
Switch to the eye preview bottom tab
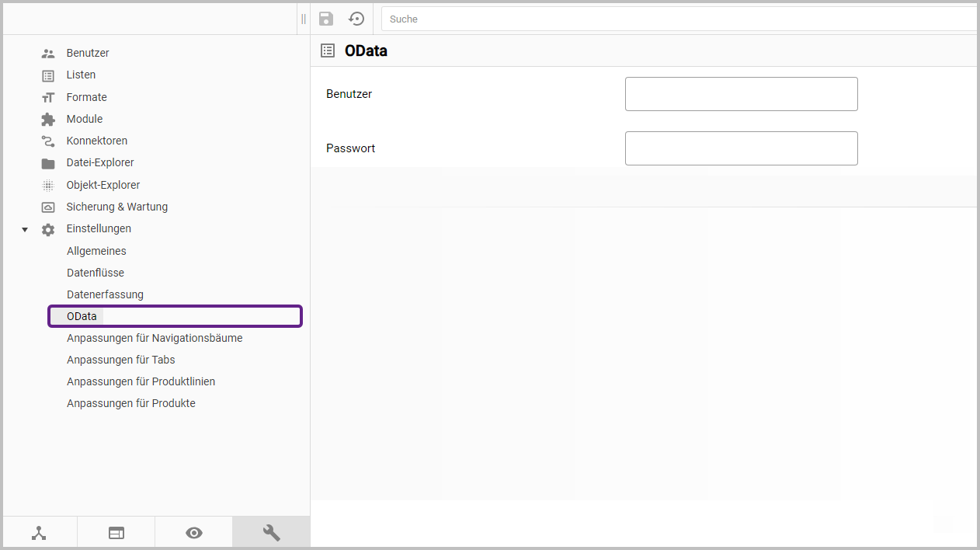tap(194, 533)
